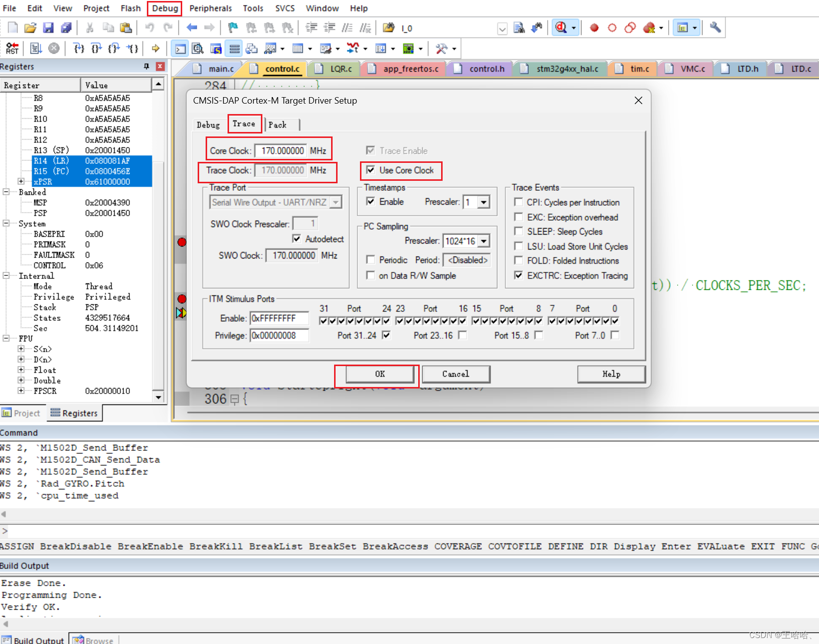Open the Trace Port Serial Wire Output dropdown
Viewport: 819px width, 644px height.
(336, 202)
